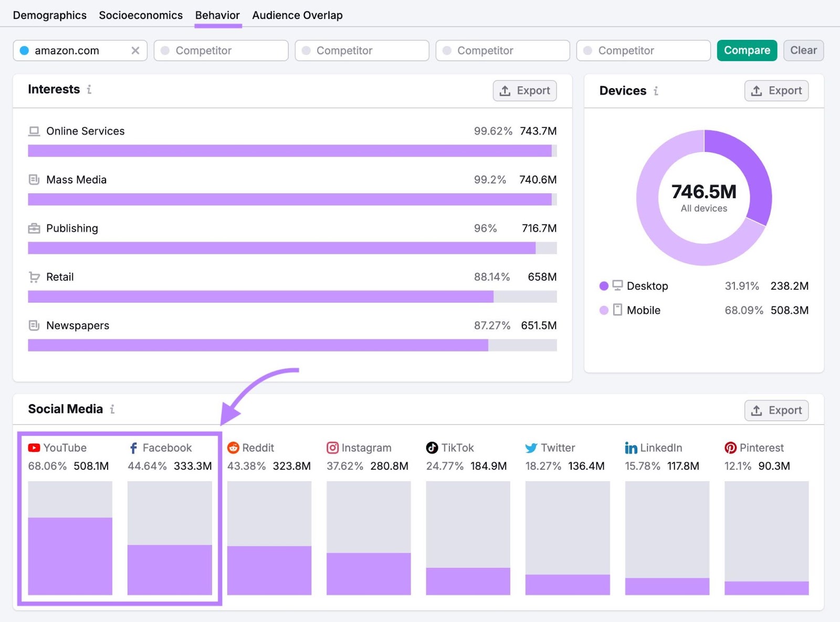Viewport: 840px width, 622px height.
Task: Click the Instagram icon
Action: tap(332, 448)
